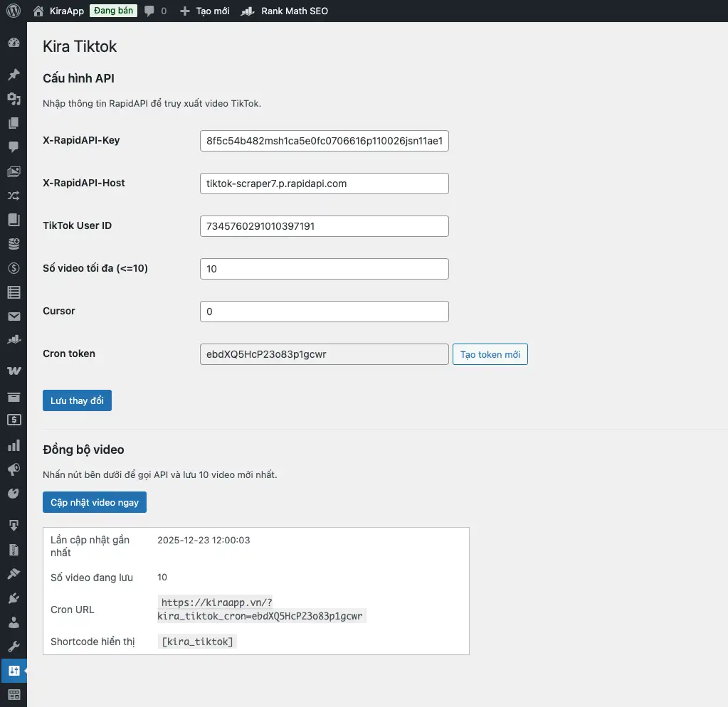Open the mail envelope icon in sidebar

click(14, 317)
